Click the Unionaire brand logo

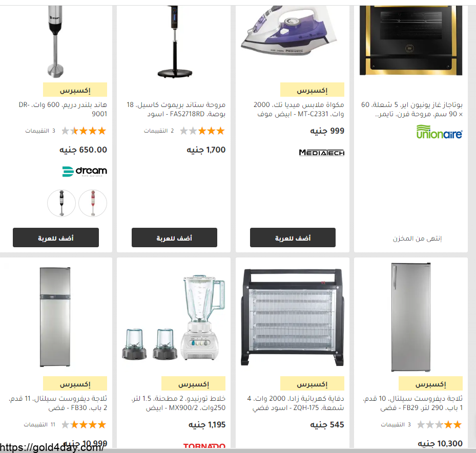[x=439, y=132]
